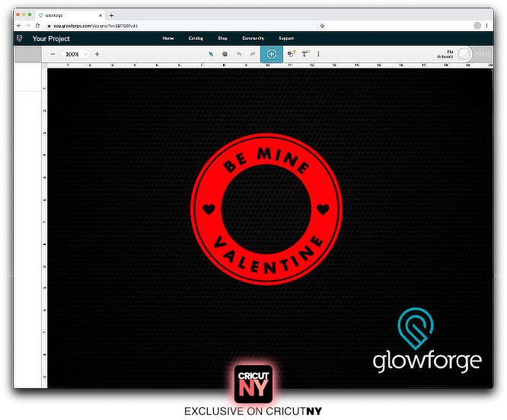
Task: Click the left heart on the artwork
Action: [209, 209]
